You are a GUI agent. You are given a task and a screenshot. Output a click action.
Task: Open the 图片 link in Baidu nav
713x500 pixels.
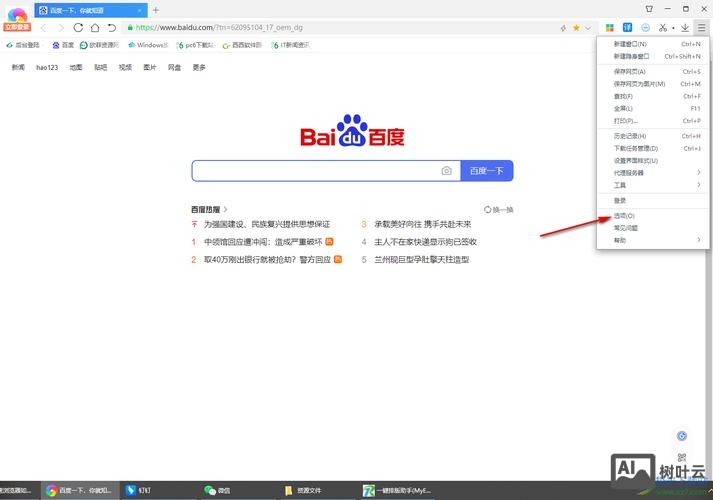coord(150,67)
